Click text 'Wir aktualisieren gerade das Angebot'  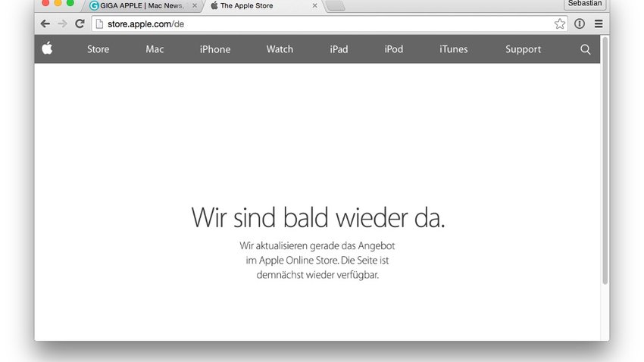click(x=317, y=246)
